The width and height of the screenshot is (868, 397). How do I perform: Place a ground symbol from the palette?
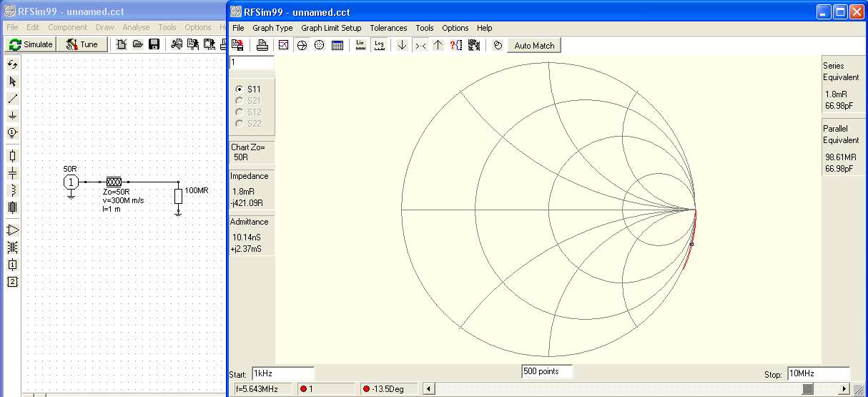coord(12,116)
